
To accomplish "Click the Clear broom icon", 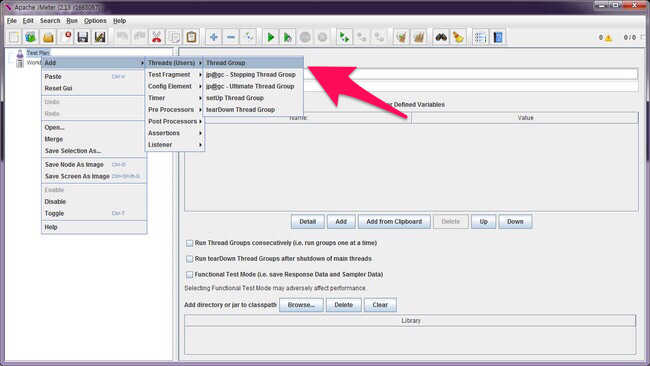I will click(401, 37).
